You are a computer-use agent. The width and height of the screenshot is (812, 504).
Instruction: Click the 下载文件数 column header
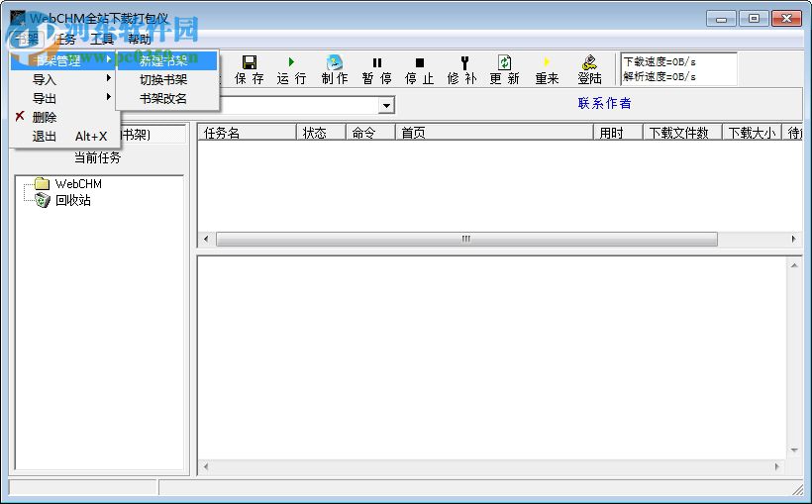682,133
